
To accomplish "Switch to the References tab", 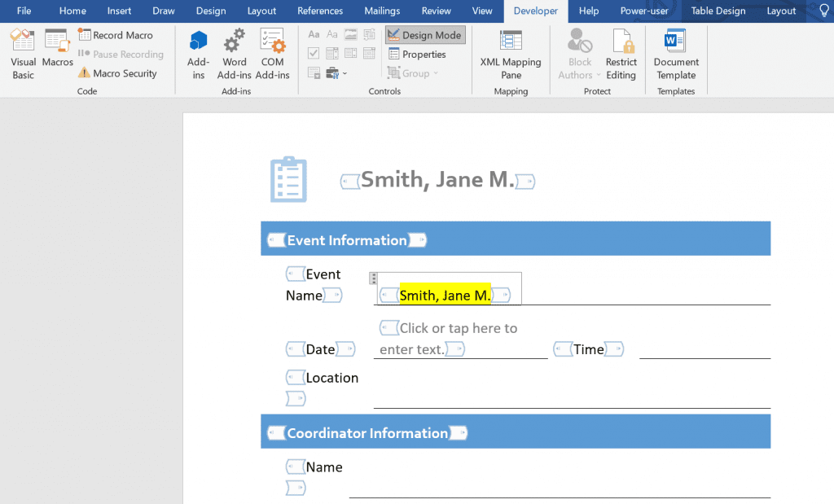I will click(x=320, y=11).
